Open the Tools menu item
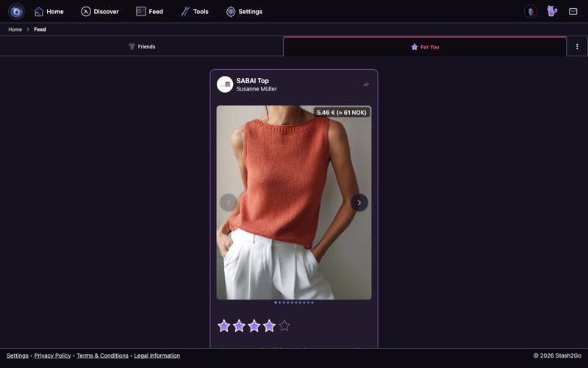This screenshot has width=588, height=368. (x=195, y=12)
